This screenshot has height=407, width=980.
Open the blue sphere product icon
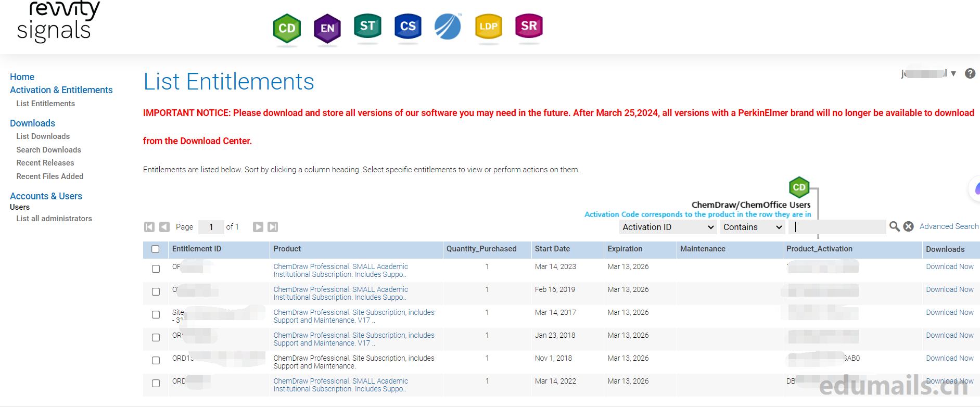[448, 27]
